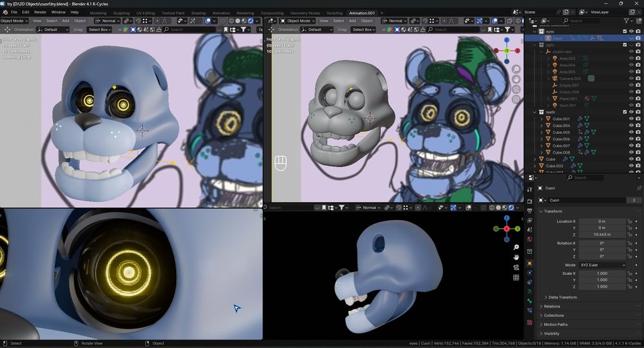
Task: Disable rendering for Cube.008
Action: point(638,152)
